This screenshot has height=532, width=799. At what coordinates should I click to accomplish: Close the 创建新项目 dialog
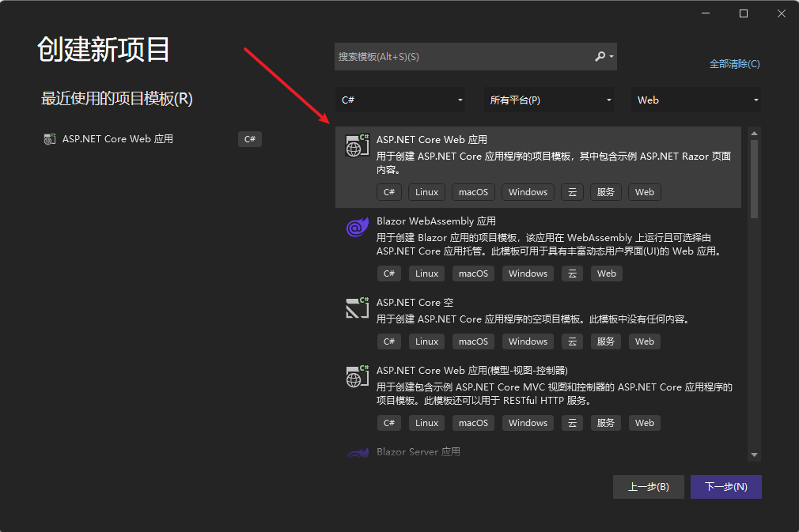[x=782, y=13]
